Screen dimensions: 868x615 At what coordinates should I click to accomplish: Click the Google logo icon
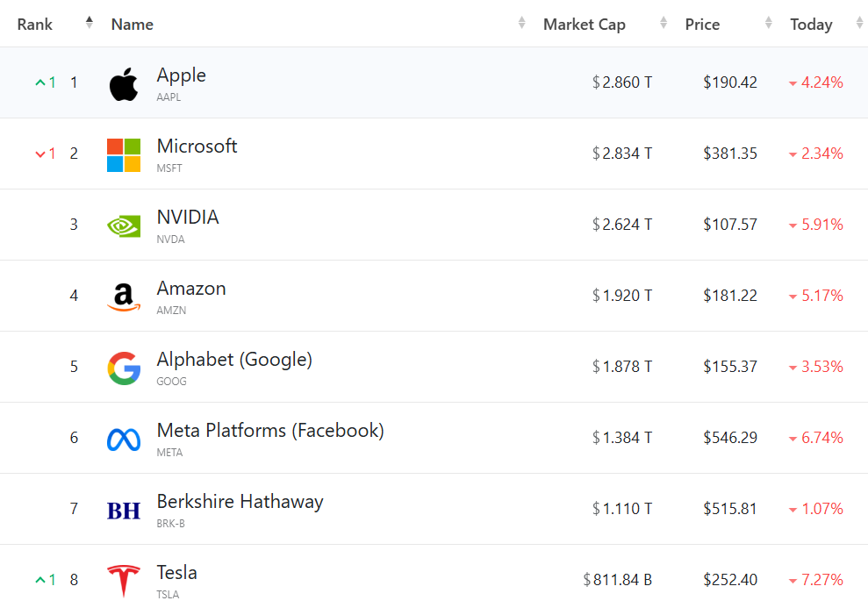[x=124, y=368]
